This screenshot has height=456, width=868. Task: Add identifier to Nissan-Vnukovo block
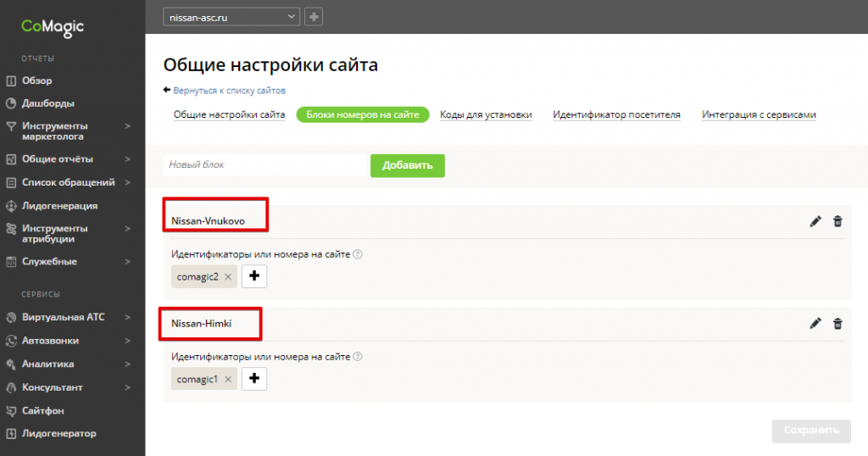pos(254,276)
